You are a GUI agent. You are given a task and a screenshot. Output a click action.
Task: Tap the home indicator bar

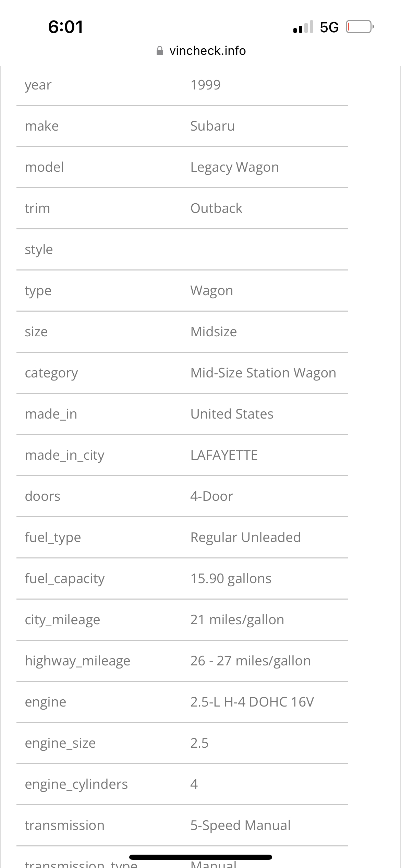[200, 857]
